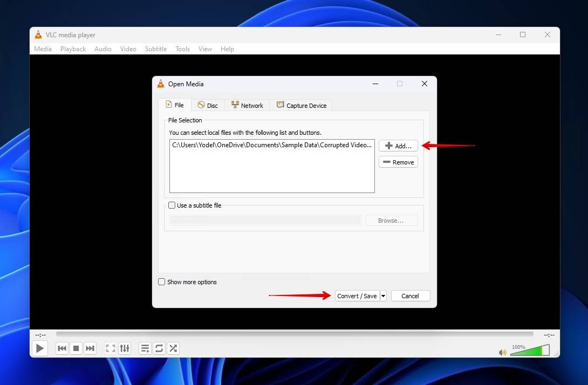Enable Use a subtitle file checkbox
588x385 pixels.
point(172,205)
